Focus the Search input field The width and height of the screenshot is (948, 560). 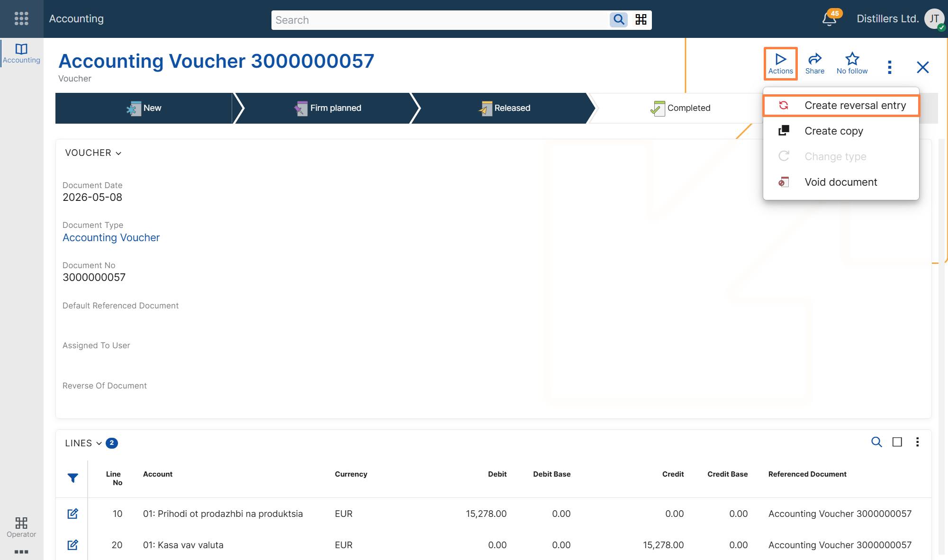pos(440,20)
